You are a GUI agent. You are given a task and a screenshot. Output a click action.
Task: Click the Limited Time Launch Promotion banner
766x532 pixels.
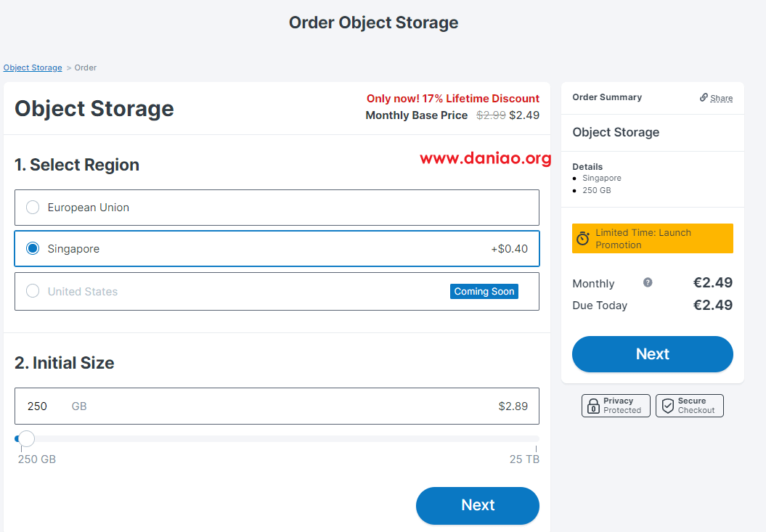(652, 239)
